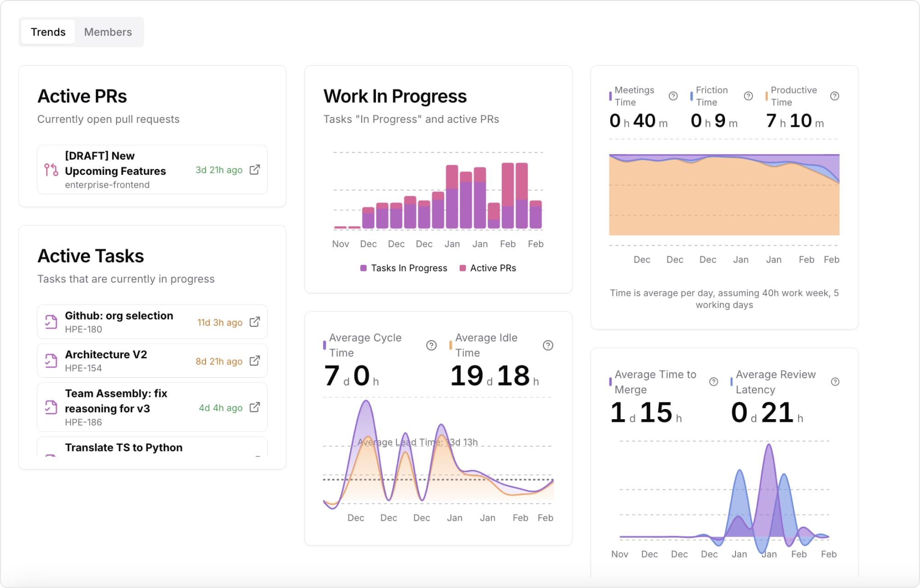920x588 pixels.
Task: Switch to the Members tab
Action: (x=108, y=32)
